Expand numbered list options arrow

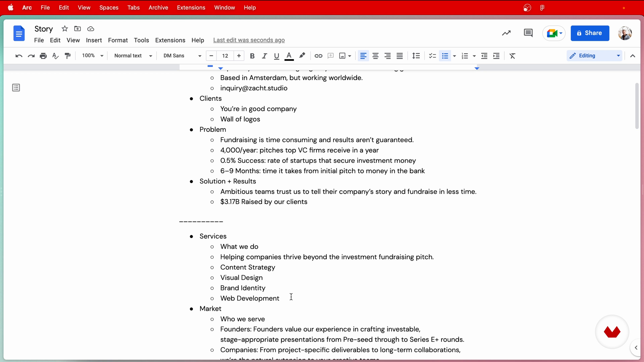474,56
